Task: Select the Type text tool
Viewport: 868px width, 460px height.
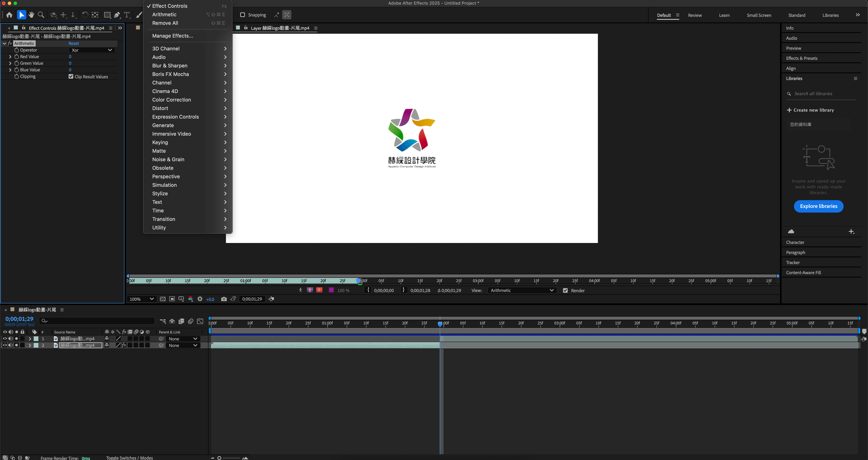Action: (x=127, y=15)
